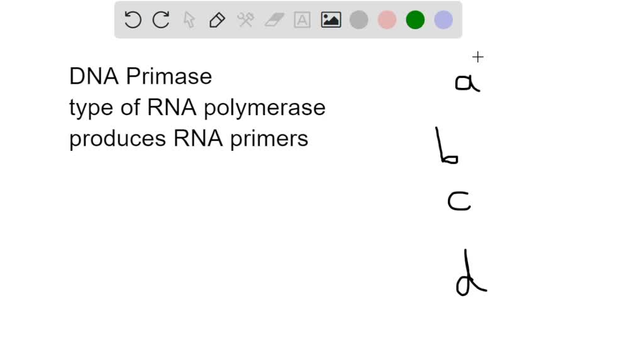Screen dimensions: 644x362
Task: Open the shapes/tools icon
Action: 245,19
